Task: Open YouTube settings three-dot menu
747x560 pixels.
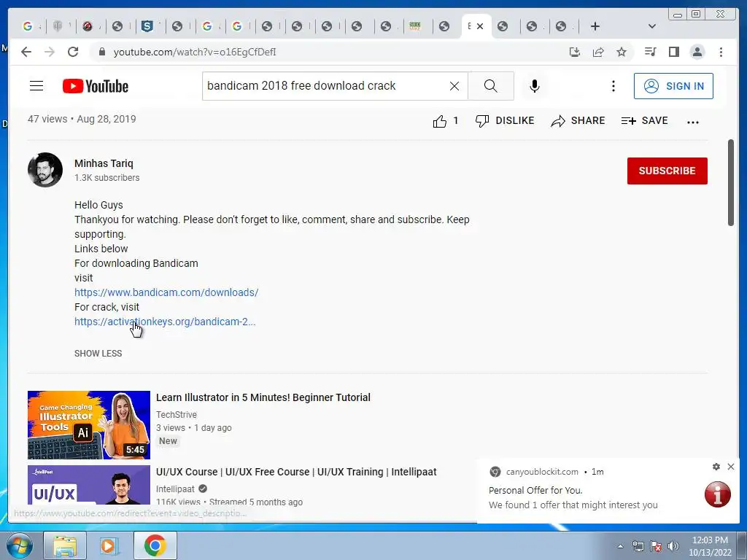Action: [613, 86]
